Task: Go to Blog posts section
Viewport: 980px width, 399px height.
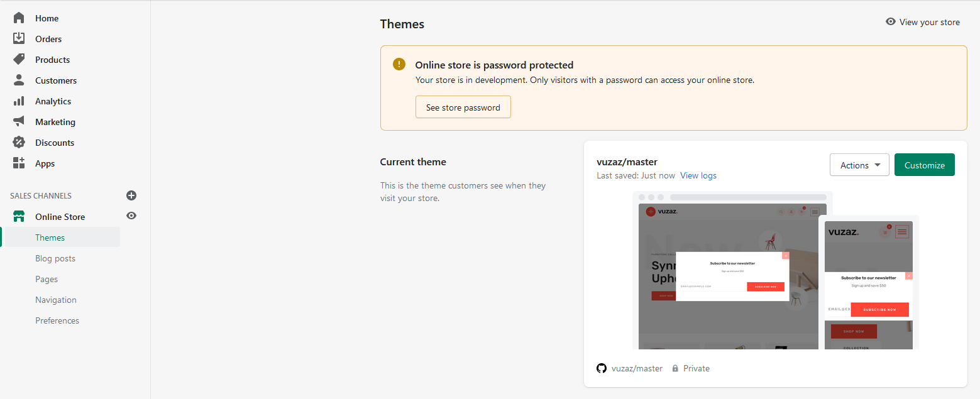Action: 55,258
